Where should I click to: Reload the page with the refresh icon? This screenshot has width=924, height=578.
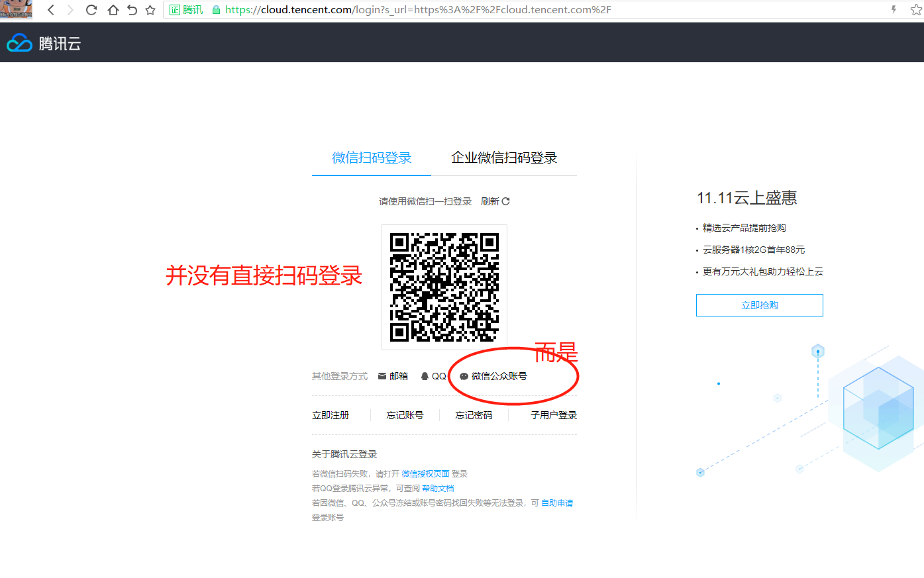[91, 10]
